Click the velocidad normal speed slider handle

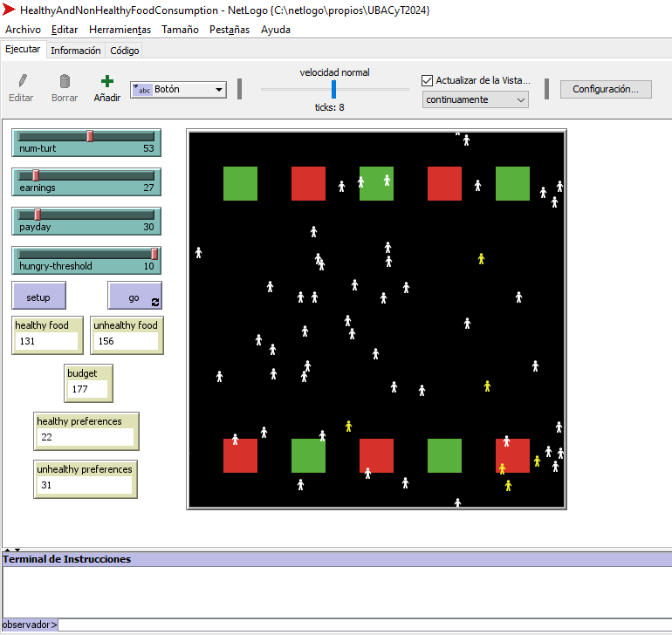coord(333,89)
